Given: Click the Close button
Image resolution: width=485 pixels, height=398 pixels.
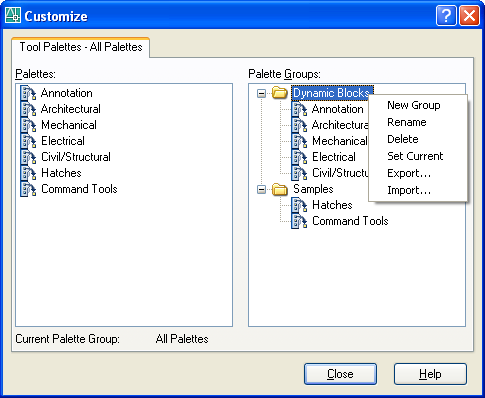Looking at the screenshot, I should (340, 374).
